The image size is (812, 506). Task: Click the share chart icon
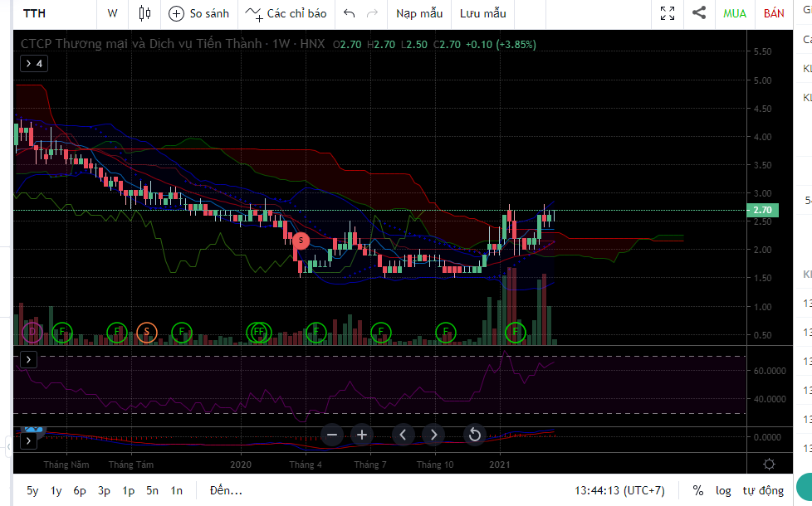pos(699,13)
